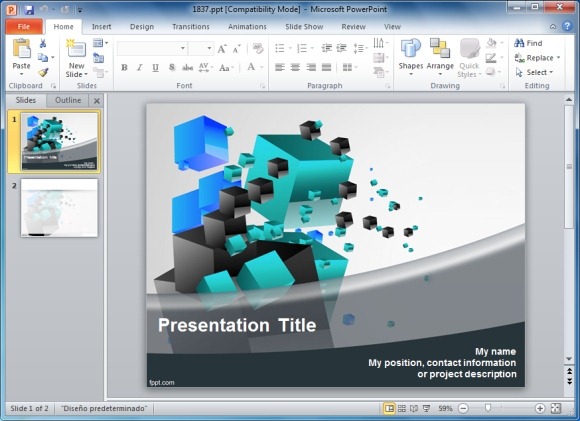This screenshot has height=421, width=580.
Task: Decrease font size with shrink font
Action: [x=236, y=48]
